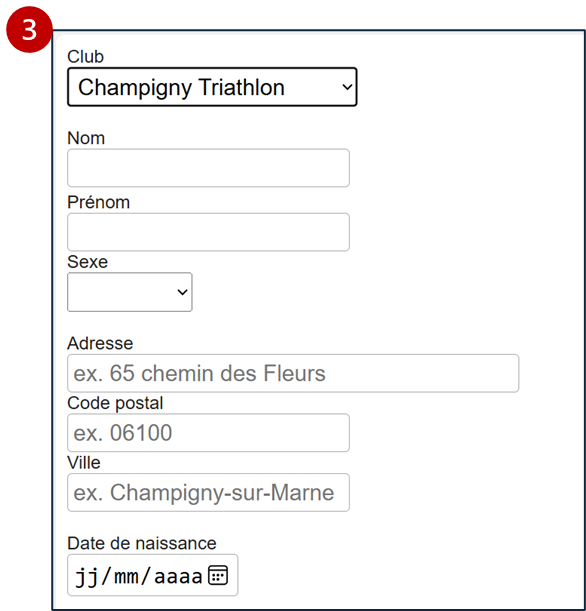Click the Adresse label text
This screenshot has width=586, height=611.
pos(100,344)
